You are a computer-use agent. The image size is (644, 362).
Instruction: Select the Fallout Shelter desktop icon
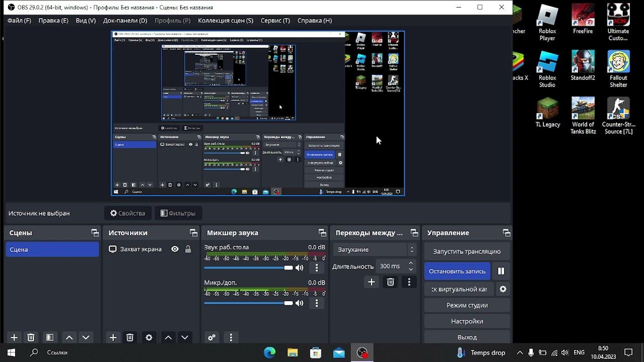pos(618,69)
